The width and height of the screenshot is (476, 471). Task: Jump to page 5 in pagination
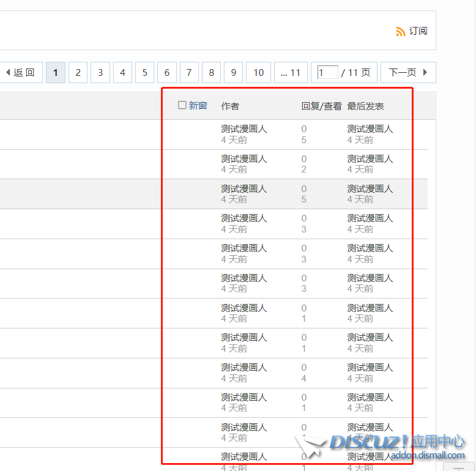pyautogui.click(x=144, y=73)
